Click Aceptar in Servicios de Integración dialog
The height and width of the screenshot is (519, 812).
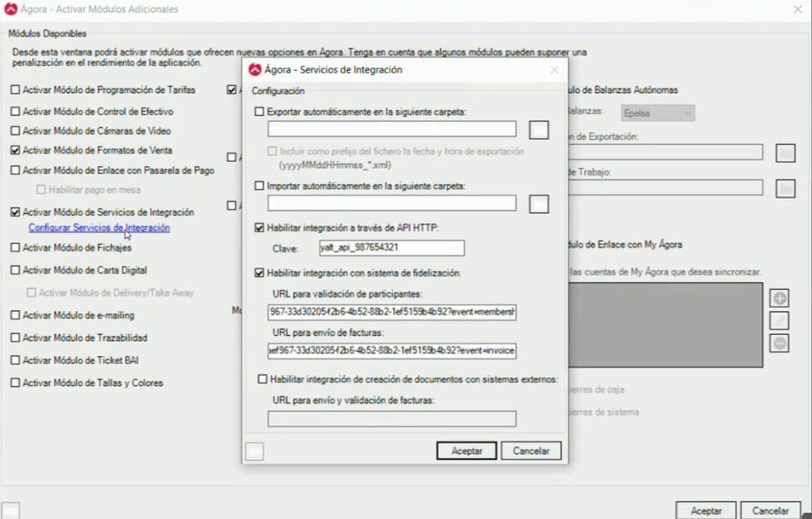point(467,450)
